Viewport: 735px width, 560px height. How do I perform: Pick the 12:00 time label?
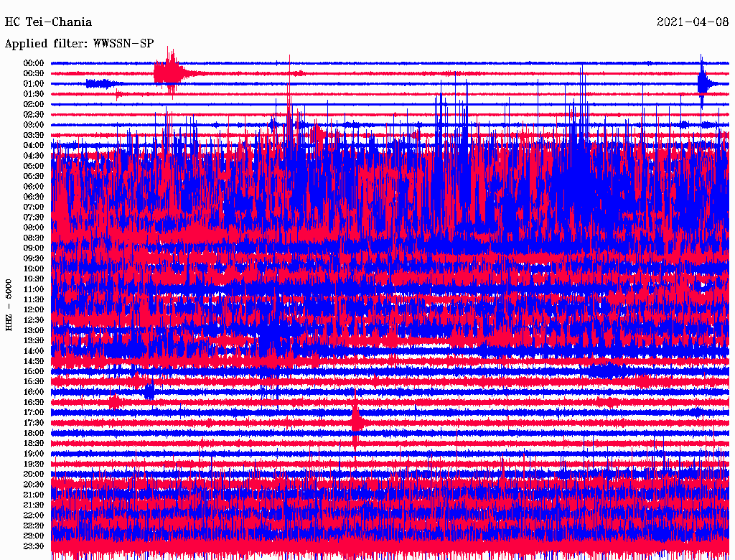[34, 309]
